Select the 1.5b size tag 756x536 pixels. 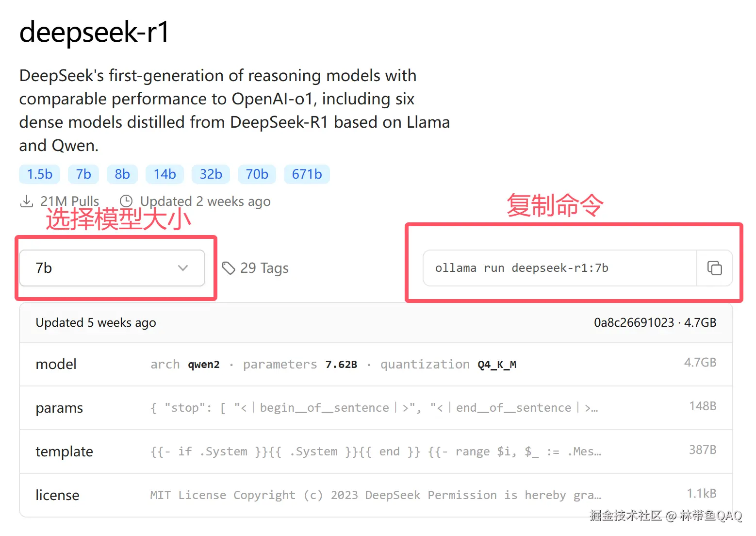point(40,174)
